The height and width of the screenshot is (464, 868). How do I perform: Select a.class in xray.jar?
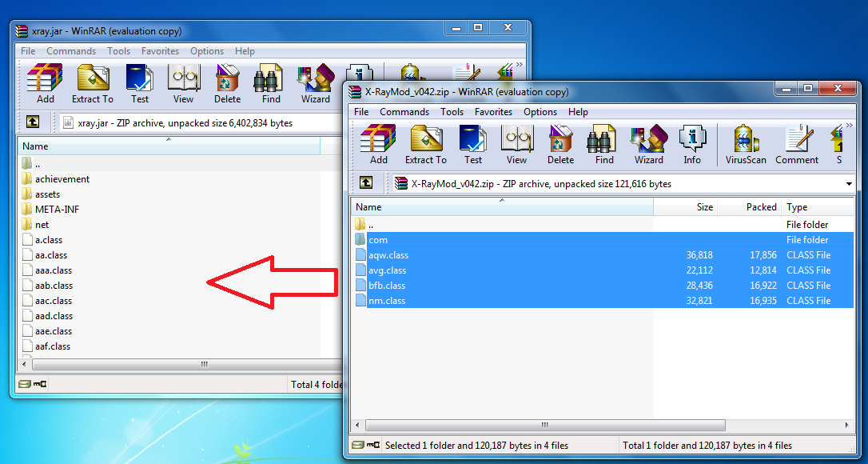click(x=49, y=240)
